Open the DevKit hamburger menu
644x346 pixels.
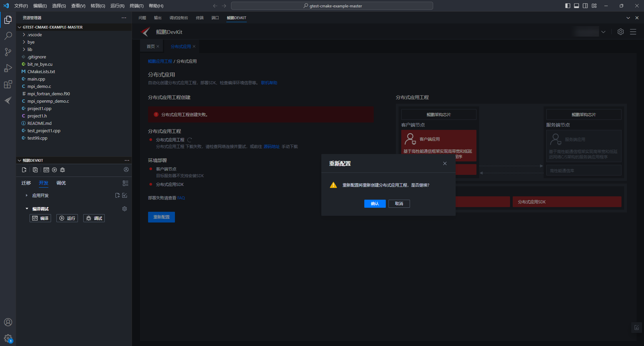[633, 32]
